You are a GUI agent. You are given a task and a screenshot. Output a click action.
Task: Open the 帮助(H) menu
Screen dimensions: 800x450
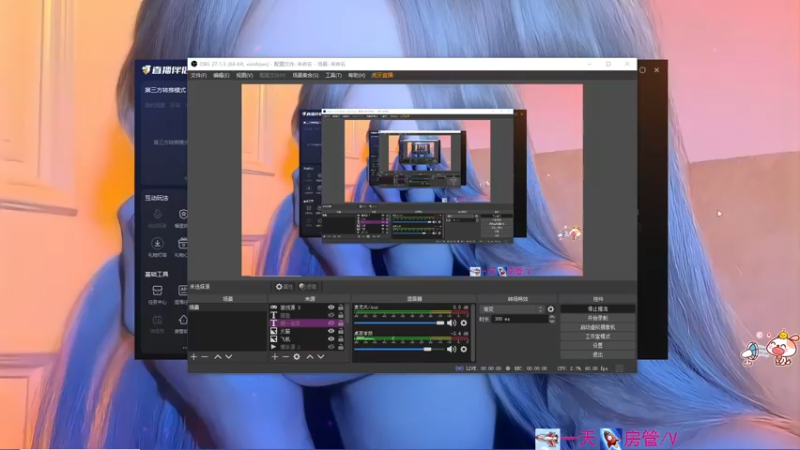[x=357, y=76]
